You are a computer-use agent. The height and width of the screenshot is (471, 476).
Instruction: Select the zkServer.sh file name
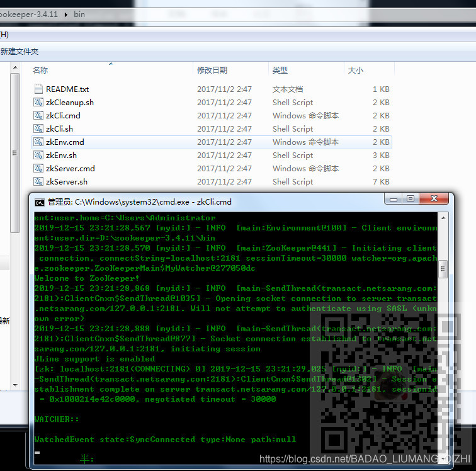click(x=67, y=182)
